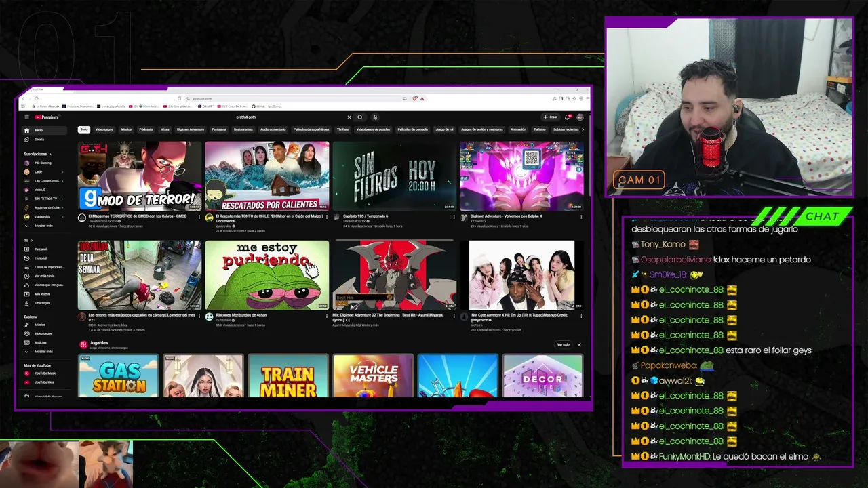
Task: Open options for Capítulo 105 / Temporada 6 video
Action: point(454,217)
